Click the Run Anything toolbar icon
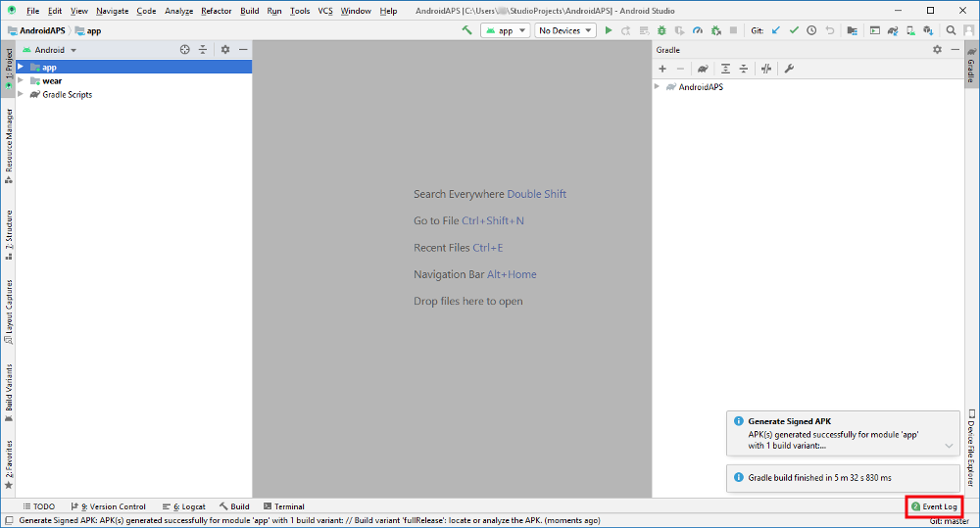Screen dimensions: 980x528 point(875,30)
